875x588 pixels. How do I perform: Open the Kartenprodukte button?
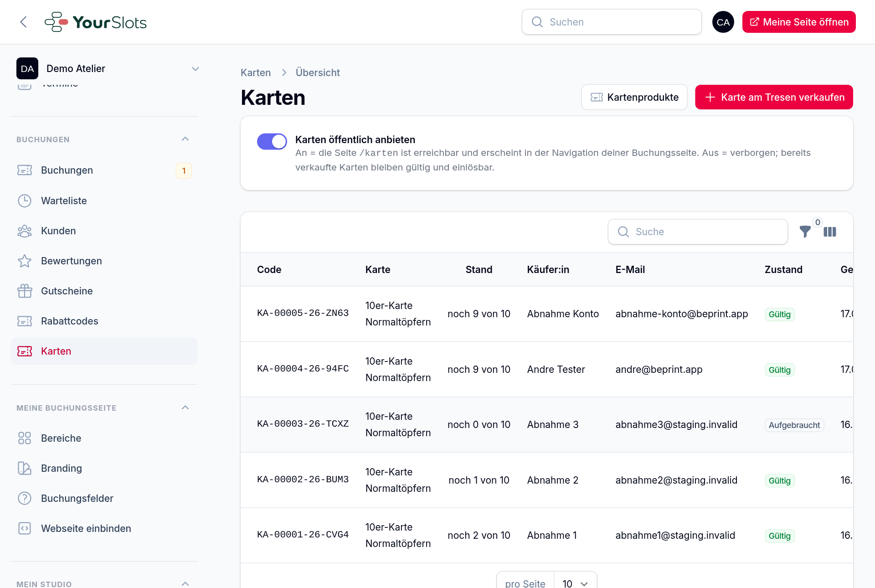pyautogui.click(x=634, y=97)
